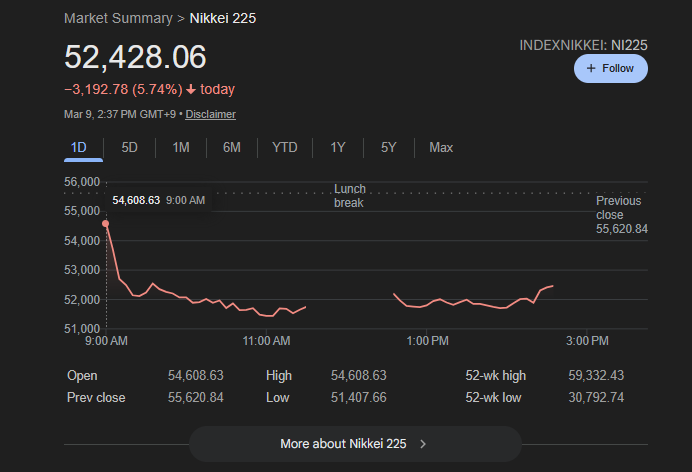
Task: Click the INDEXNIKKEI: NI225 ticker label
Action: pyautogui.click(x=583, y=45)
